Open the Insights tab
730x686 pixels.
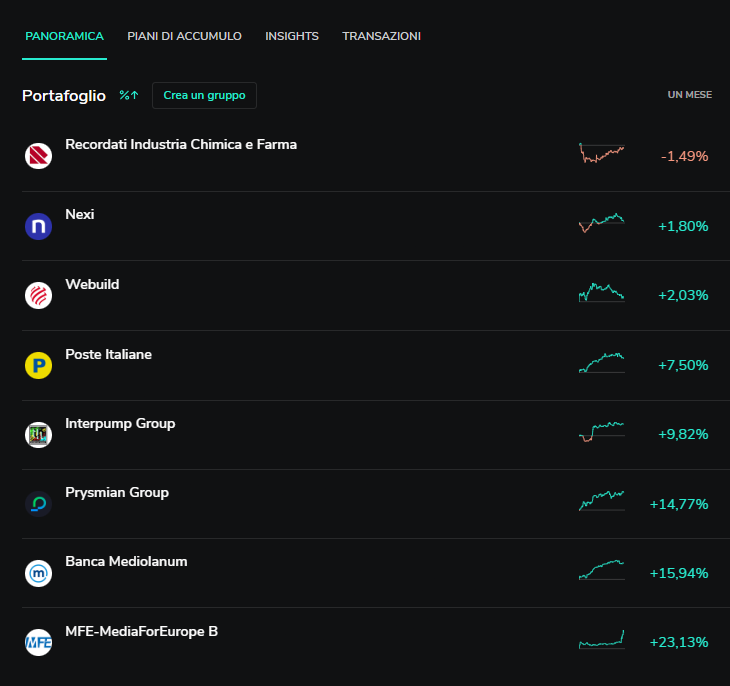pos(292,36)
